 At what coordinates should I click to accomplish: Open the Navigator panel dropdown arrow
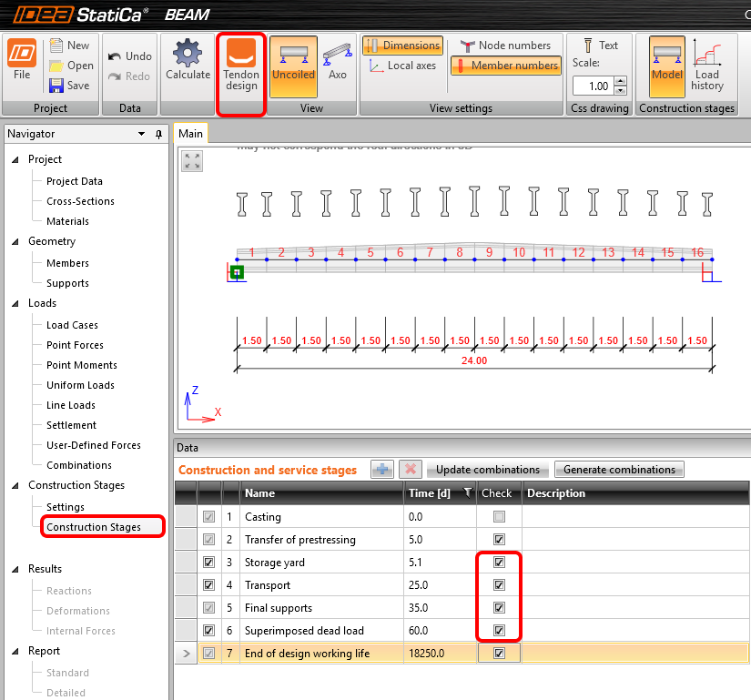click(x=141, y=134)
